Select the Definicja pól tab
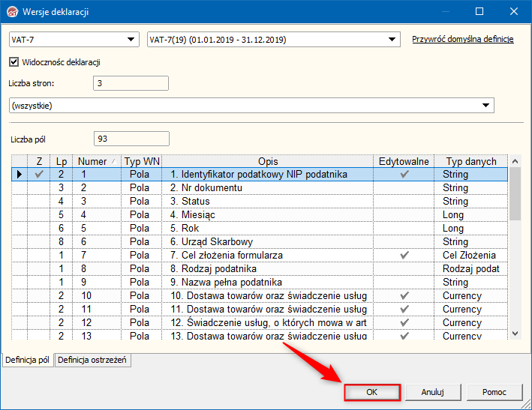Screen dimensions: 532x410 pyautogui.click(x=28, y=361)
